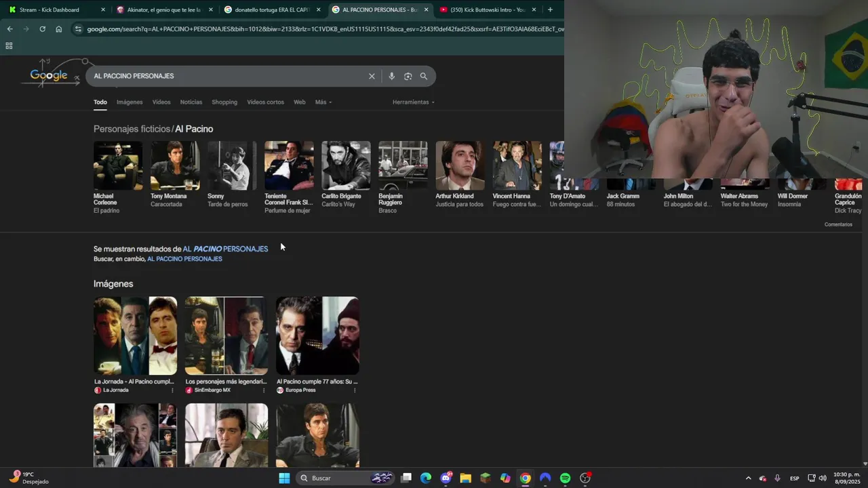Open the Windows Start menu
Image resolution: width=868 pixels, height=488 pixels.
[x=284, y=478]
